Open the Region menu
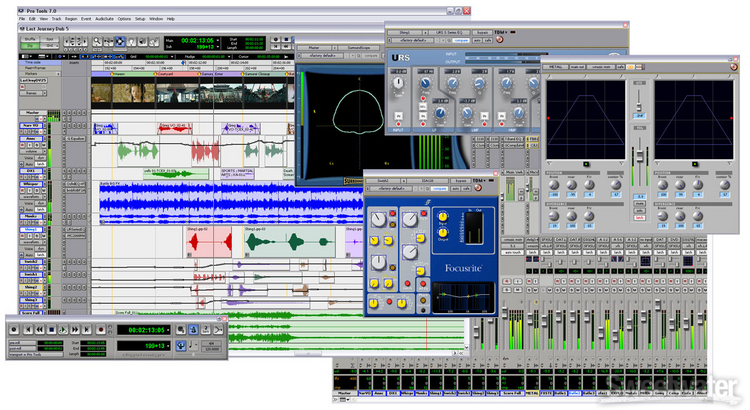The height and width of the screenshot is (410, 750). 71,19
